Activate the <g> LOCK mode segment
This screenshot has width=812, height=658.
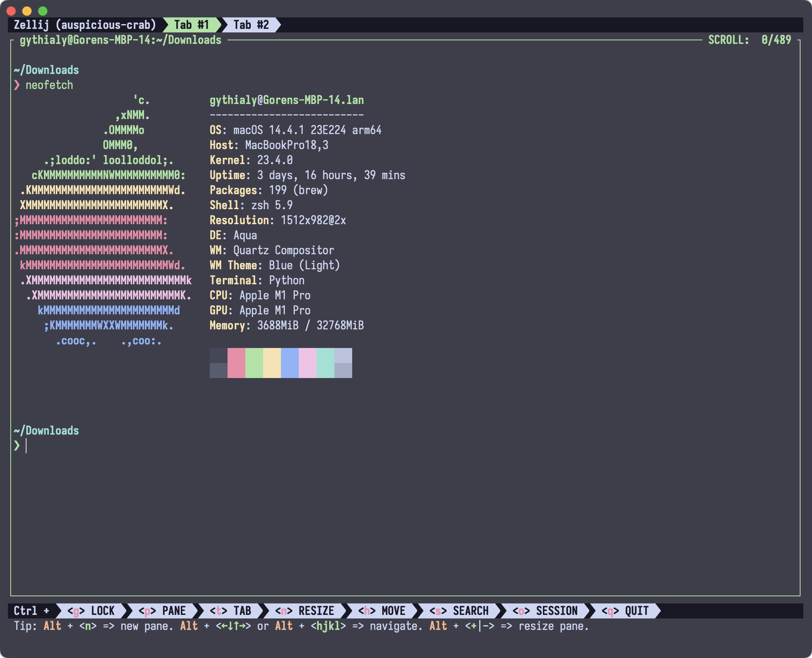[x=91, y=611]
